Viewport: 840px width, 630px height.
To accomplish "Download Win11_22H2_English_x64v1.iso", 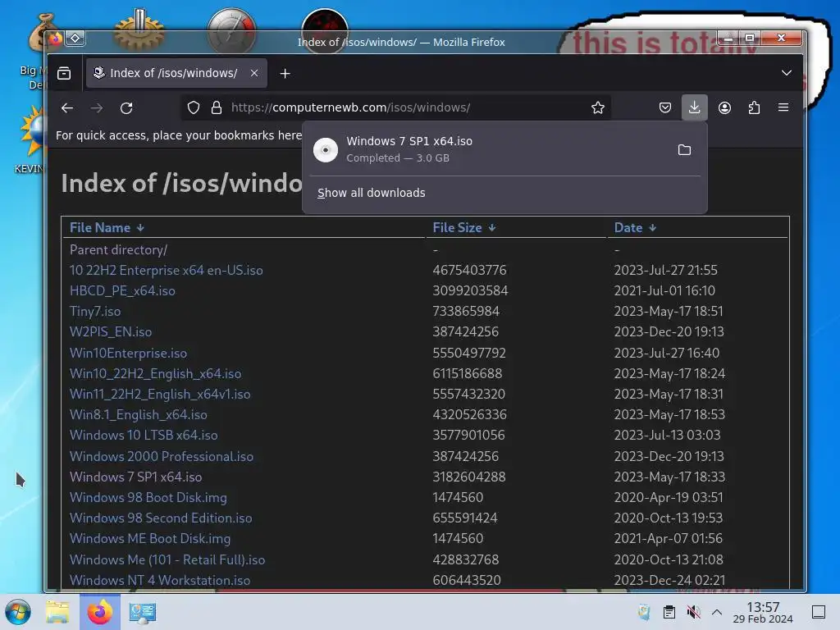I will pyautogui.click(x=160, y=394).
